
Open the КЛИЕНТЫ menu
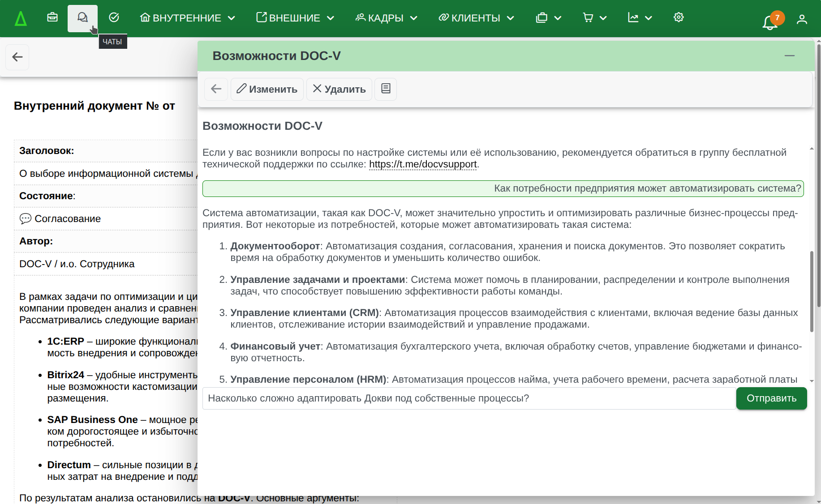point(476,18)
